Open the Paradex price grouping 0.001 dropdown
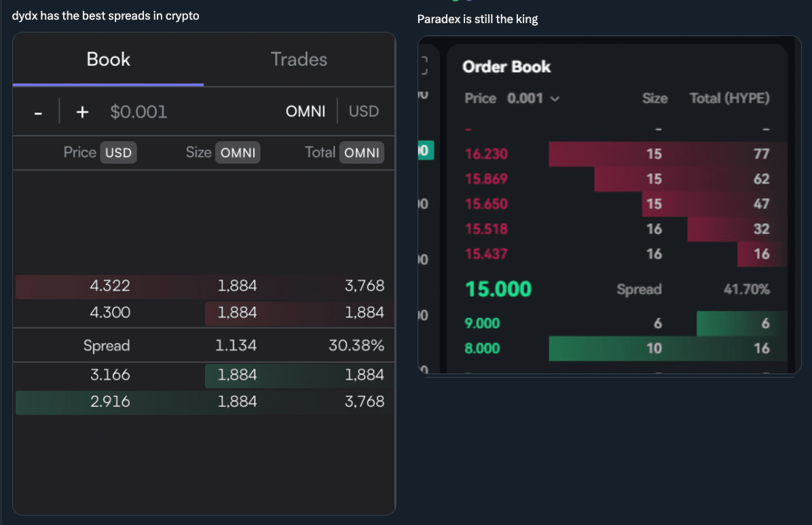The height and width of the screenshot is (525, 812). point(533,98)
